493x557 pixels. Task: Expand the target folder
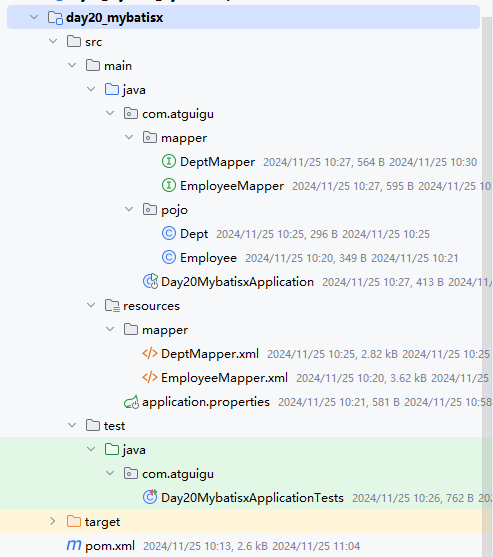click(53, 521)
